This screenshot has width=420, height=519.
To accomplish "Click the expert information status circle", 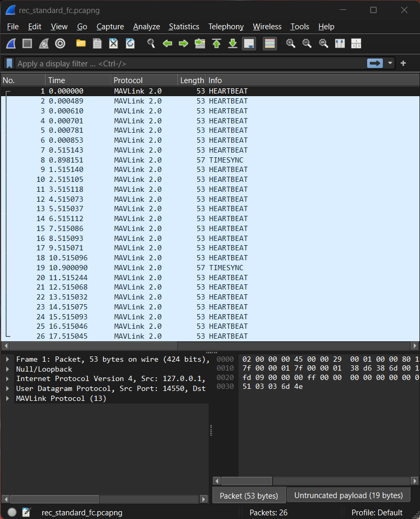I will [12, 513].
